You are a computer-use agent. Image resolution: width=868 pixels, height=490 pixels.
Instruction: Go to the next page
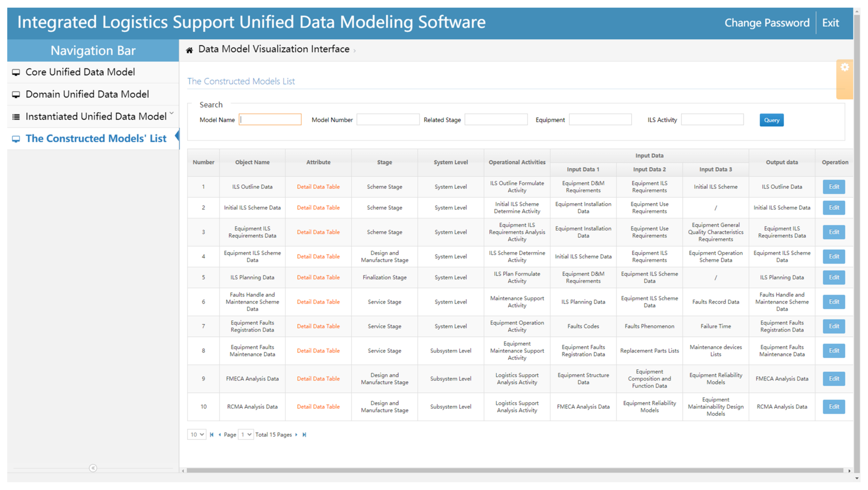(296, 435)
